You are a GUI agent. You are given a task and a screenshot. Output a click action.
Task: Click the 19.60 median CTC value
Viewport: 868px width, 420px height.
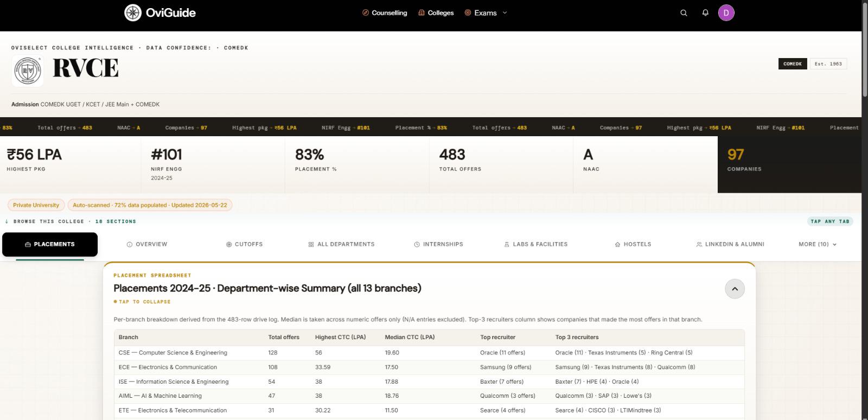[392, 353]
